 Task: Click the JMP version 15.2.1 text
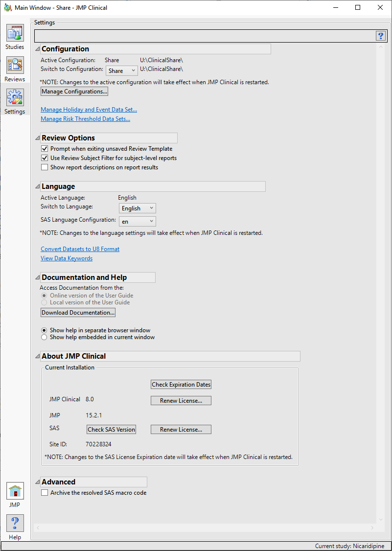click(x=94, y=415)
